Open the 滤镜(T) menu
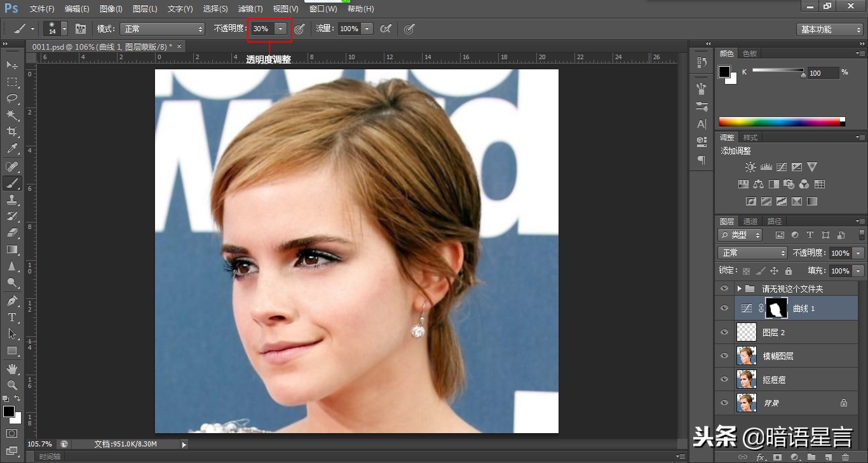 tap(250, 9)
